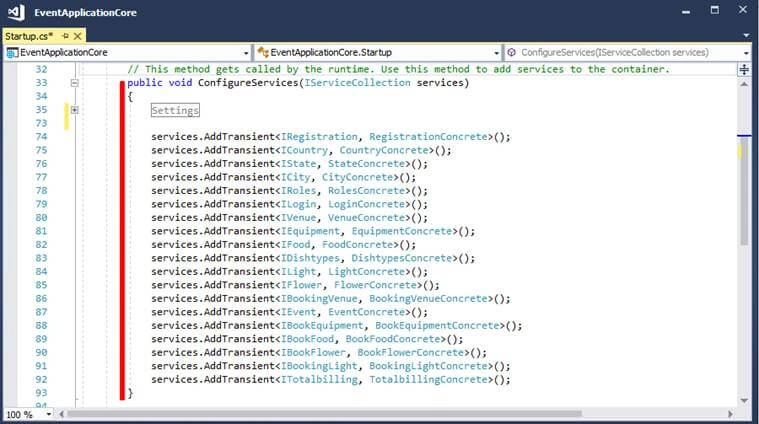Click the vertical scrollbar thumb
Image resolution: width=759 pixels, height=424 pixels.
pyautogui.click(x=744, y=193)
